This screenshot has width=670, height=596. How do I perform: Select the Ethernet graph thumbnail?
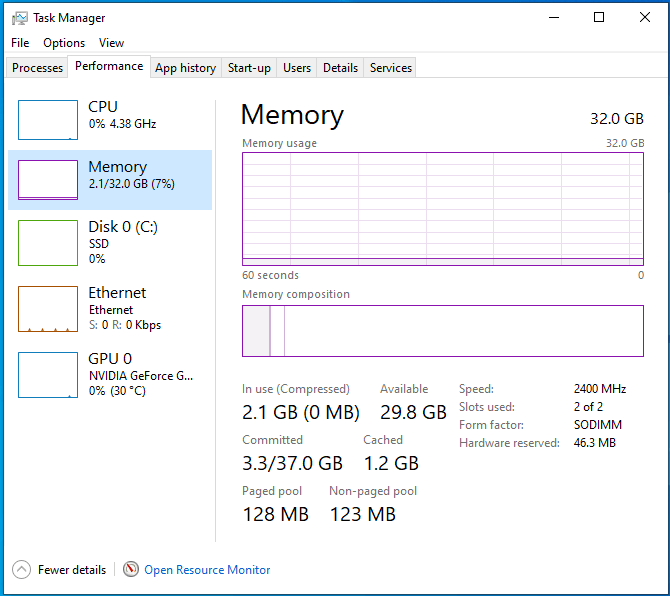click(48, 309)
